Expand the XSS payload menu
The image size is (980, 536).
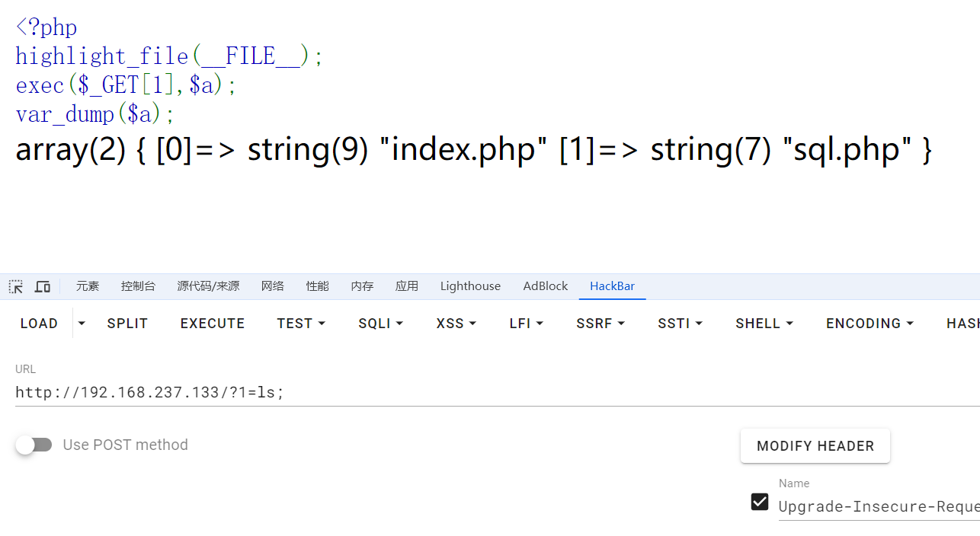point(456,324)
